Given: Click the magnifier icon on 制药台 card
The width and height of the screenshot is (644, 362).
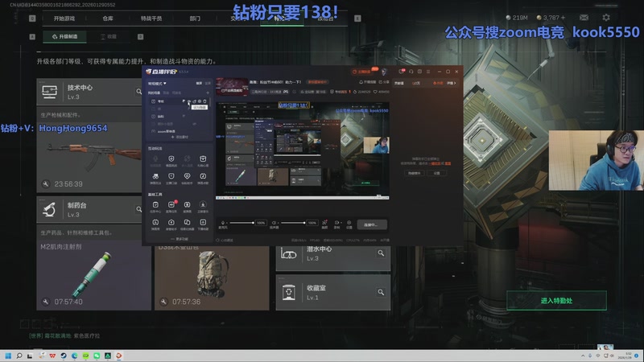Looking at the screenshot, I should pyautogui.click(x=138, y=211).
